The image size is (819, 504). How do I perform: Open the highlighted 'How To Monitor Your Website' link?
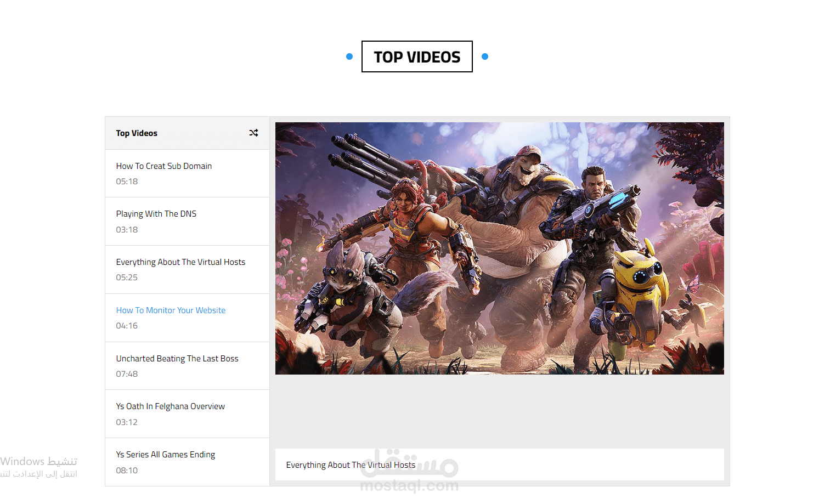click(x=171, y=310)
